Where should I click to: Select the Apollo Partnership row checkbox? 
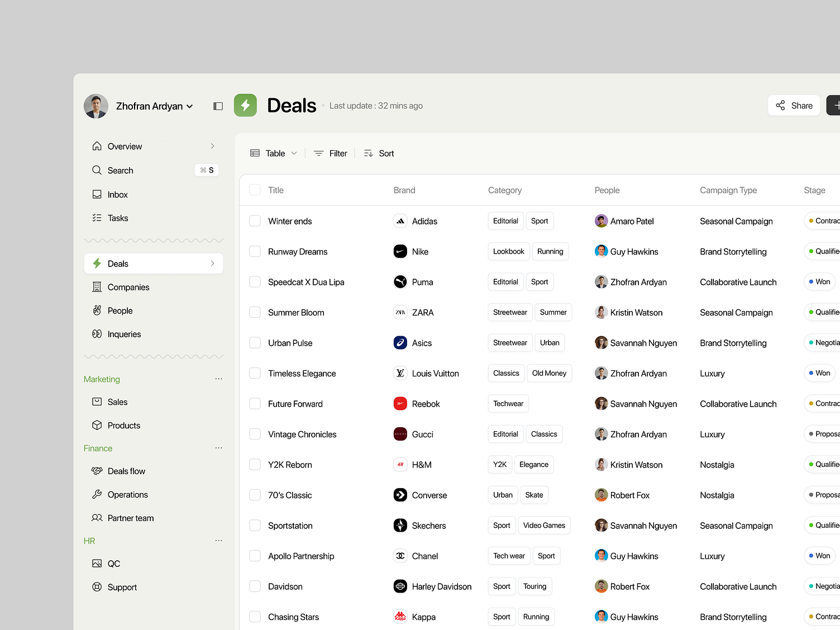pyautogui.click(x=255, y=556)
